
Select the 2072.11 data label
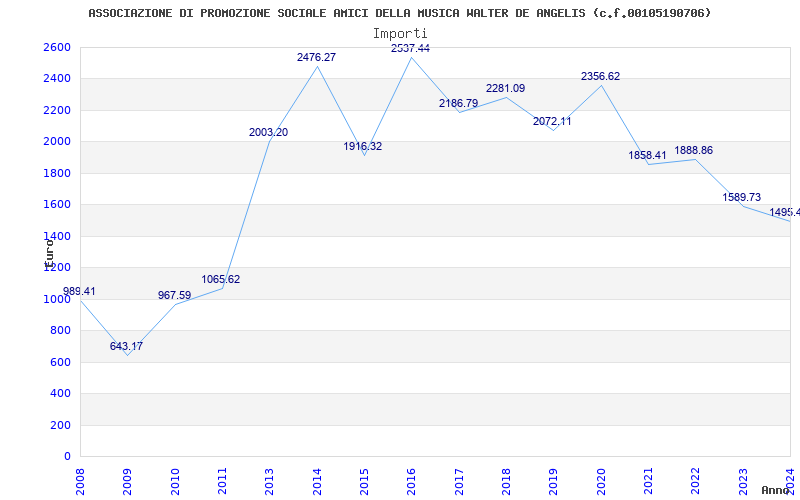click(552, 121)
